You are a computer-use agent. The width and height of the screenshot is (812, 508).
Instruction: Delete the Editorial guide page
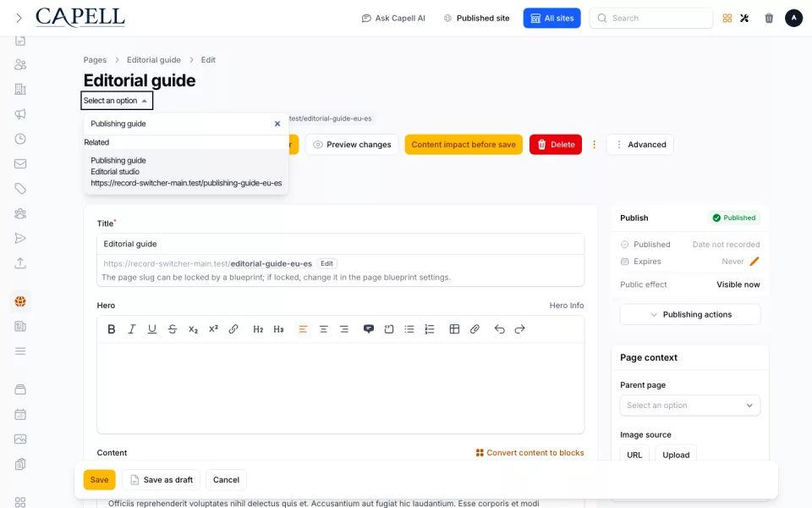(555, 145)
